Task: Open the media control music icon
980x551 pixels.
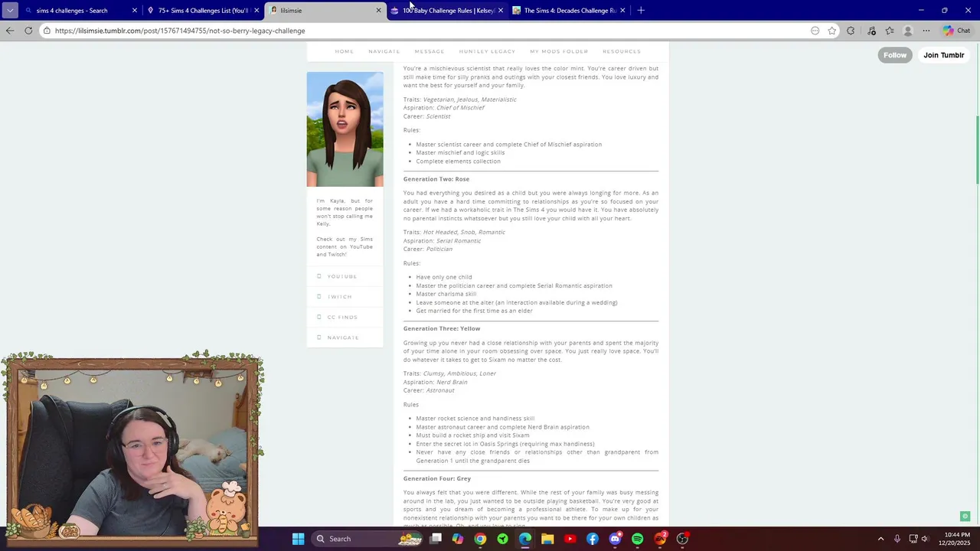Action: tap(871, 31)
